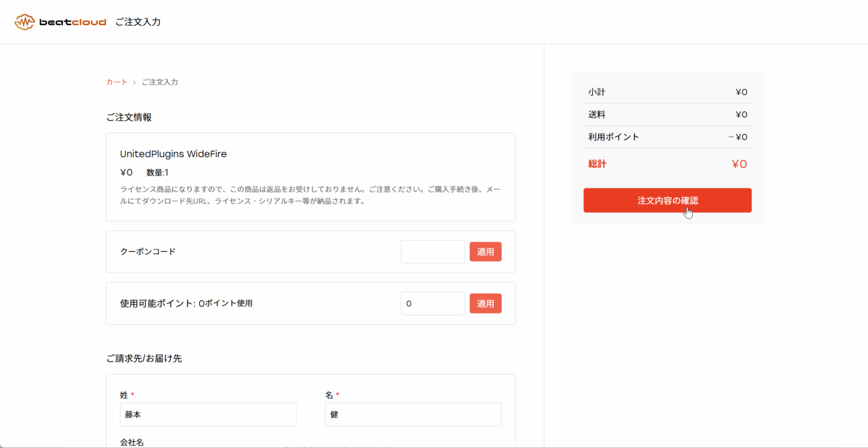868x448 pixels.
Task: Focus the points input field showing 0
Action: tap(432, 304)
